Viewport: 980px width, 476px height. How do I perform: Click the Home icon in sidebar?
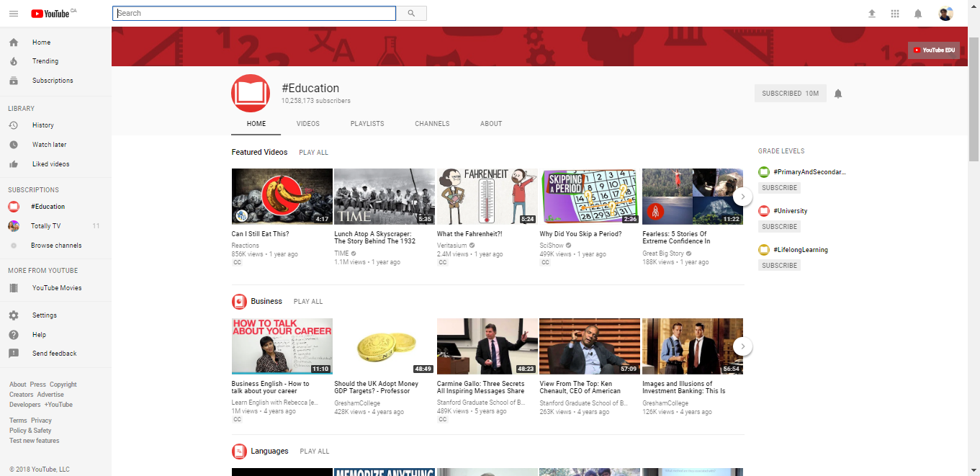[14, 42]
